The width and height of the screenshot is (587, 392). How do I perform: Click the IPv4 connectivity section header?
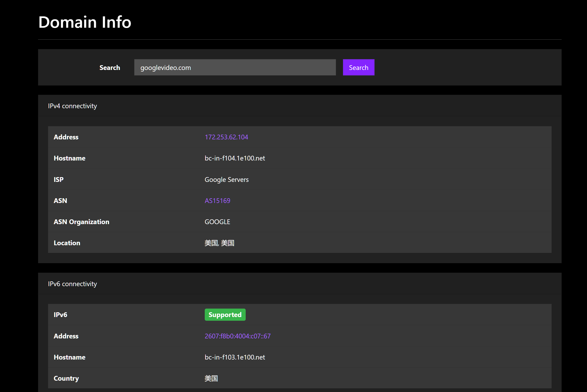72,106
